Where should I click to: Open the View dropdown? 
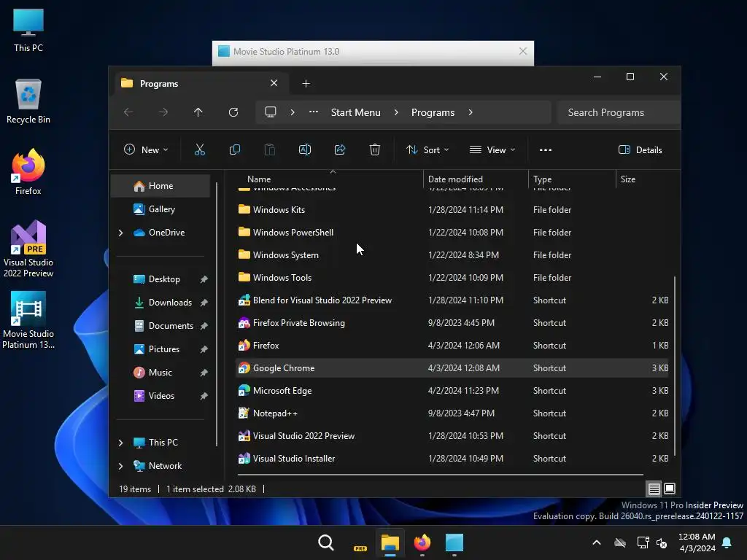coord(492,150)
